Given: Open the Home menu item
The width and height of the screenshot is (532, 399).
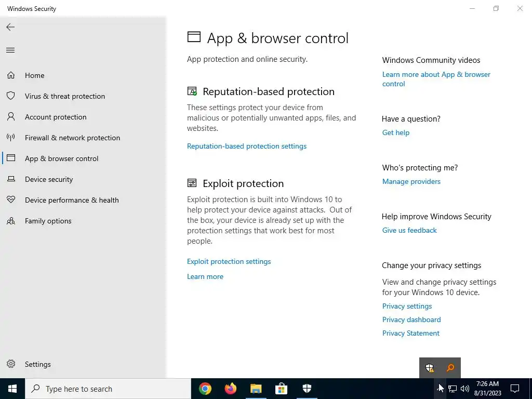Looking at the screenshot, I should [x=35, y=75].
